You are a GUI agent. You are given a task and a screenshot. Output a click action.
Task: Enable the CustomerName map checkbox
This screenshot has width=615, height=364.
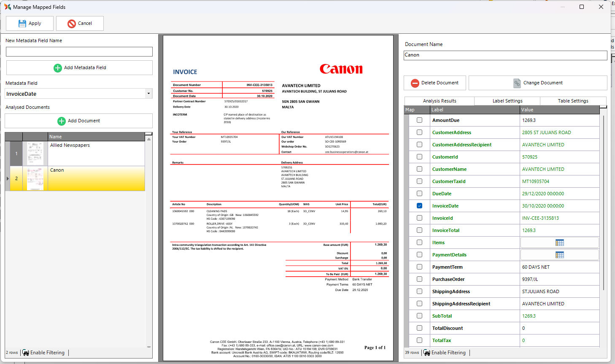[x=419, y=169]
